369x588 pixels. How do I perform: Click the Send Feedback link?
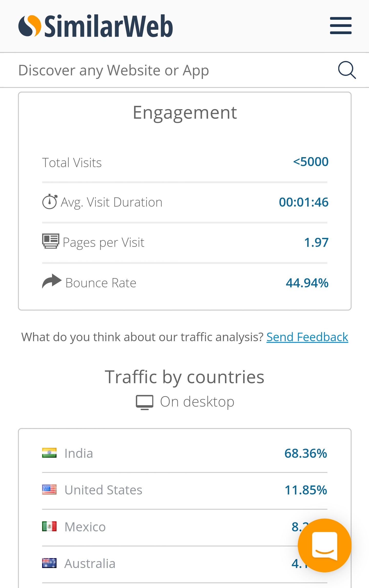[x=307, y=337]
